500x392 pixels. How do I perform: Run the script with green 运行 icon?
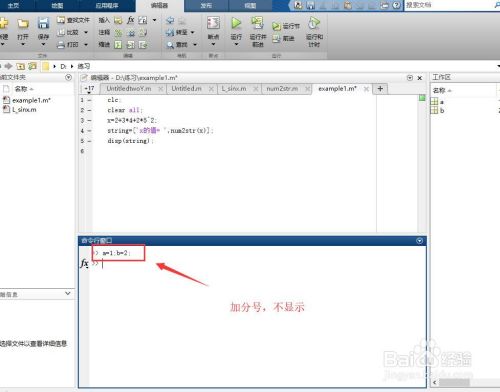click(236, 23)
